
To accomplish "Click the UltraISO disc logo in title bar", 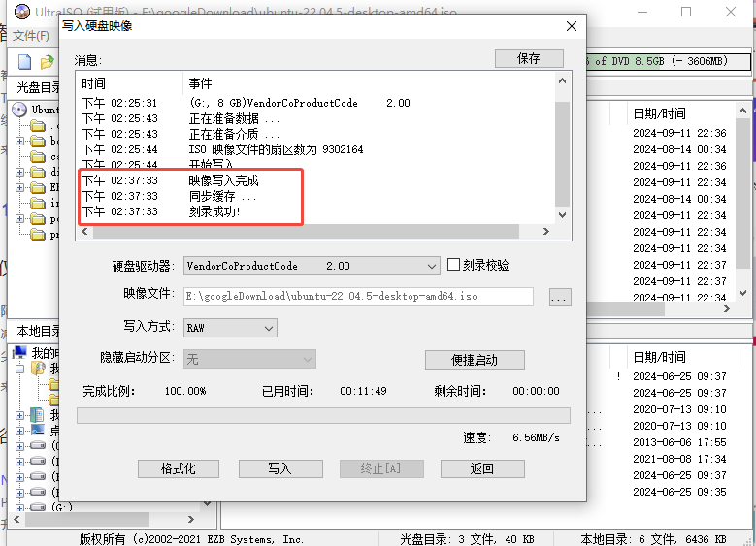I will point(21,11).
